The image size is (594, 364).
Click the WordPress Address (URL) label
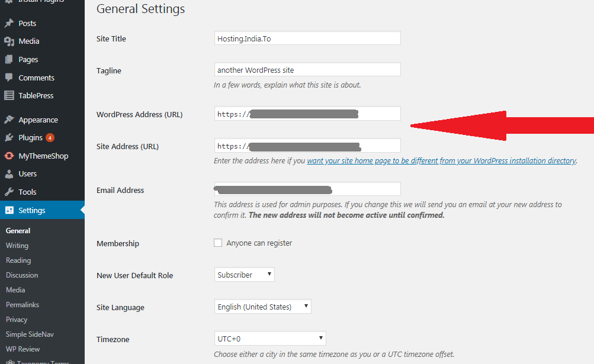[139, 114]
